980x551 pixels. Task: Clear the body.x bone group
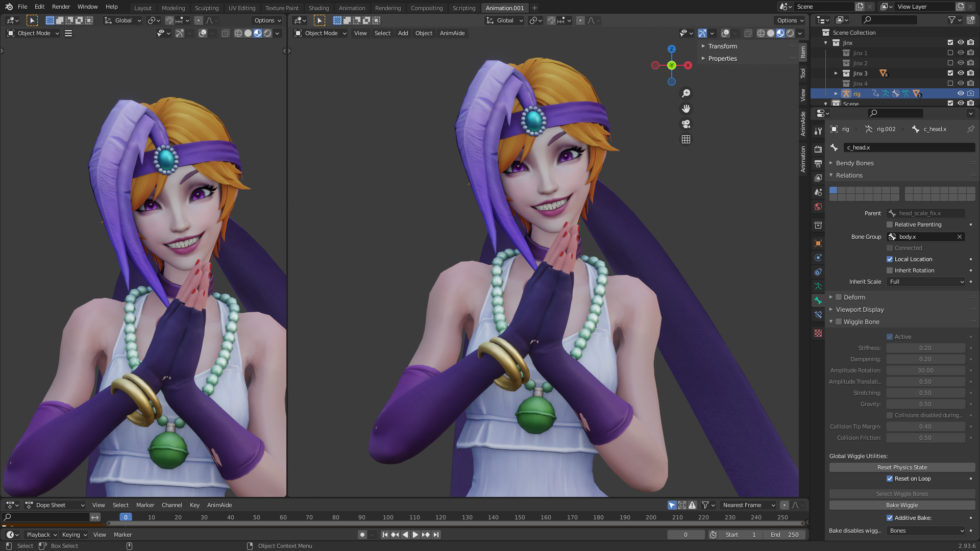(960, 237)
